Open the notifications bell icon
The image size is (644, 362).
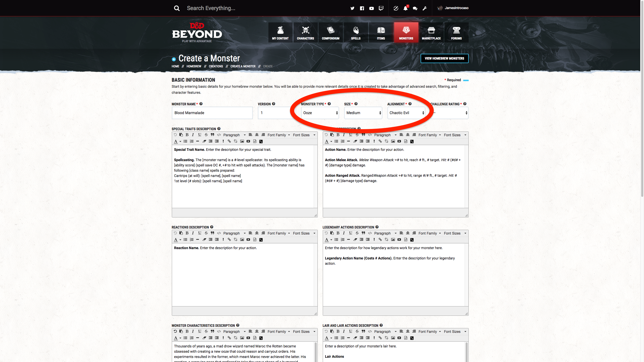pos(406,8)
